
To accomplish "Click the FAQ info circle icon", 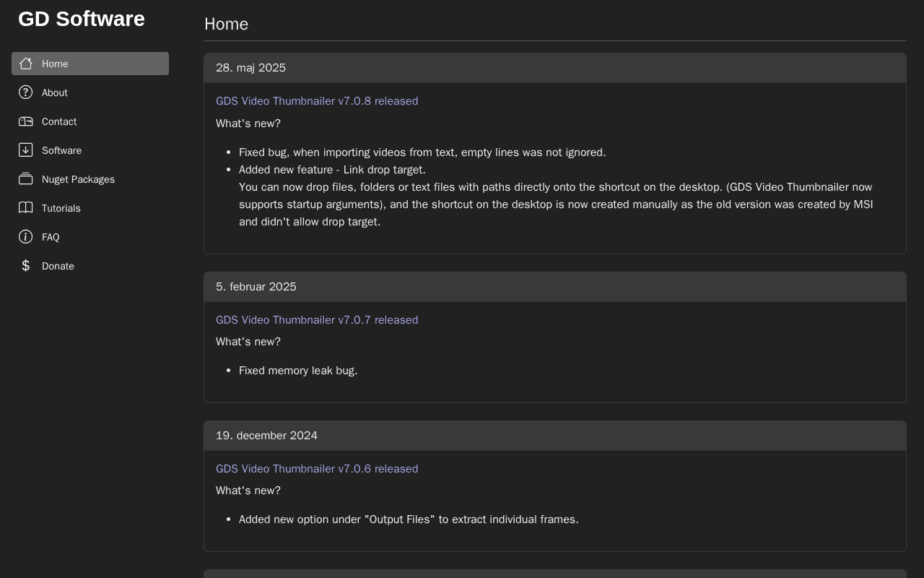I will pos(26,237).
